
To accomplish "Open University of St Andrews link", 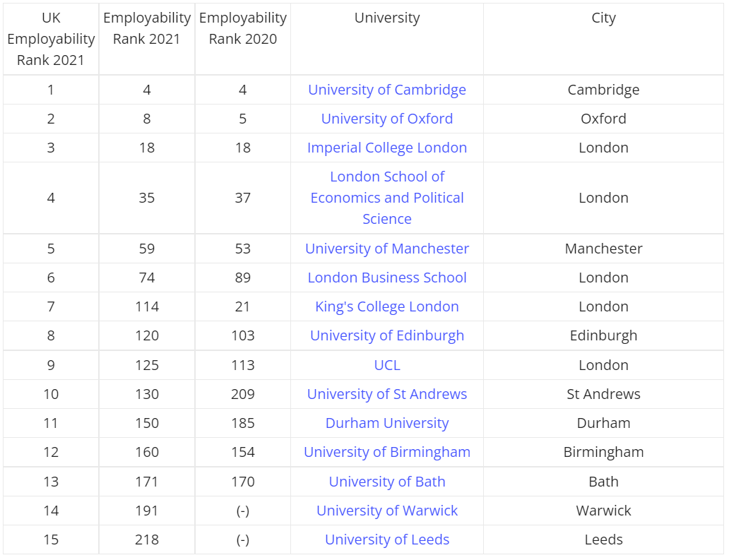I will [386, 394].
